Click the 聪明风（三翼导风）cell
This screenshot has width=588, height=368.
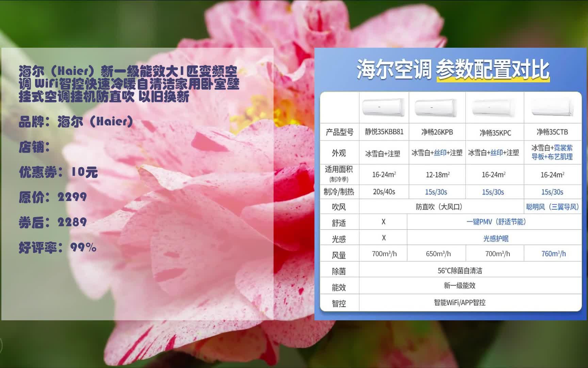553,207
